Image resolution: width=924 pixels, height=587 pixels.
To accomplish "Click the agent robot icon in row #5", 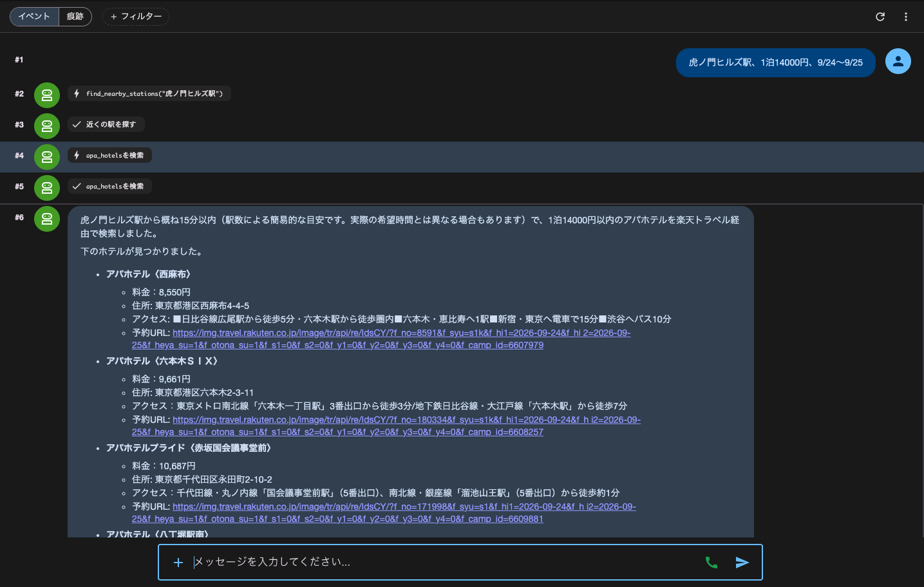I will click(x=47, y=188).
